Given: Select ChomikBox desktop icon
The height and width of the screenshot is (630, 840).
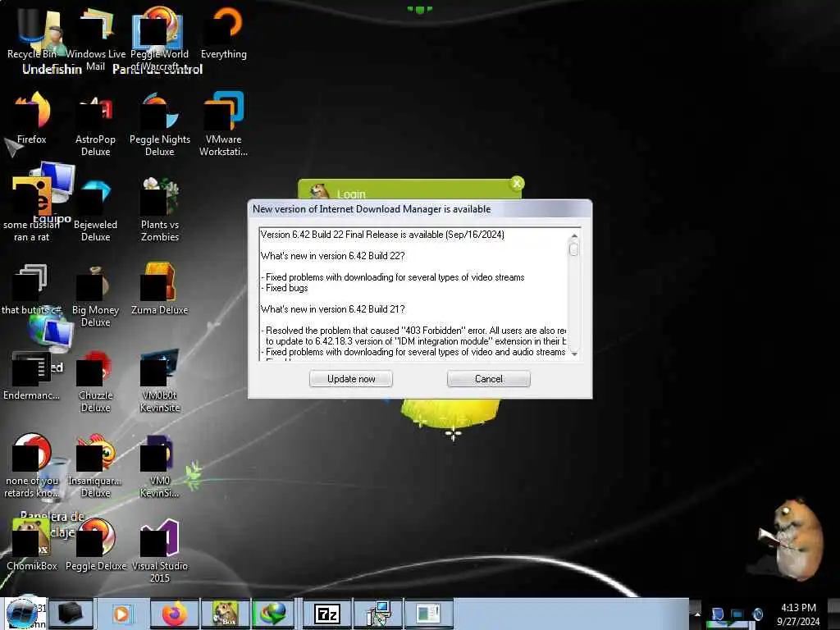Looking at the screenshot, I should (x=32, y=546).
